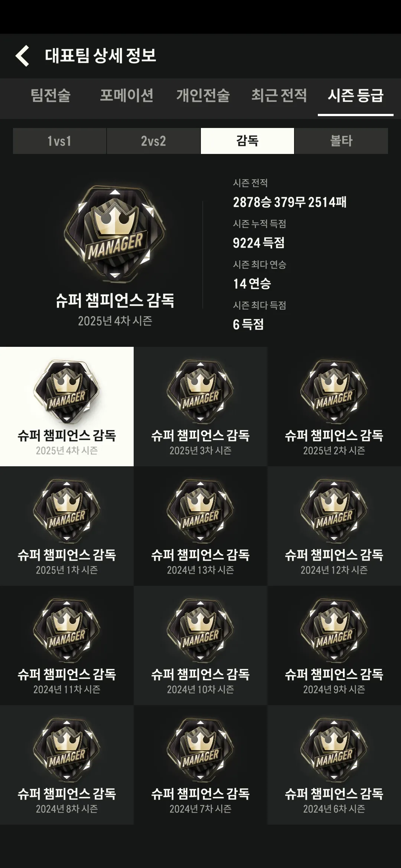The height and width of the screenshot is (868, 401).
Task: Open the 2025년 1차 시즌 badge tile
Action: (x=67, y=526)
